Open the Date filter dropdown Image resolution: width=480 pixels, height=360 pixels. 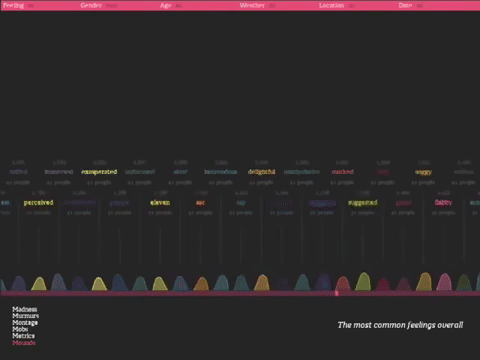coord(405,5)
